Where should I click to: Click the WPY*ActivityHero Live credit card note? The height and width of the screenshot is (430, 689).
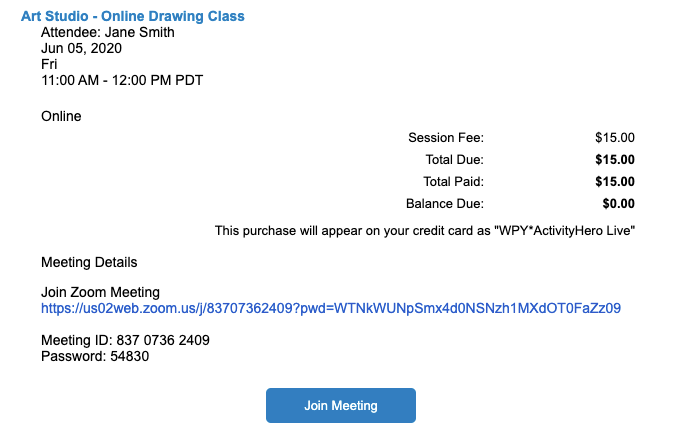425,231
